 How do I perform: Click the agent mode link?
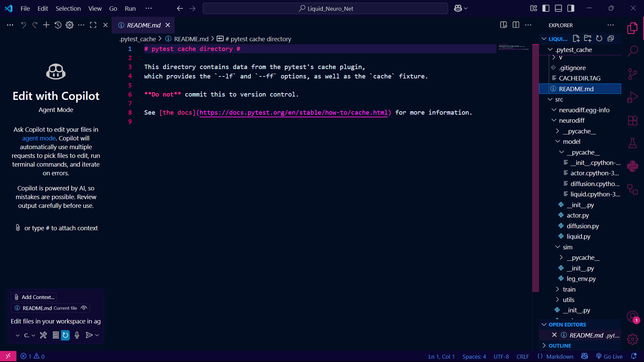[39, 138]
